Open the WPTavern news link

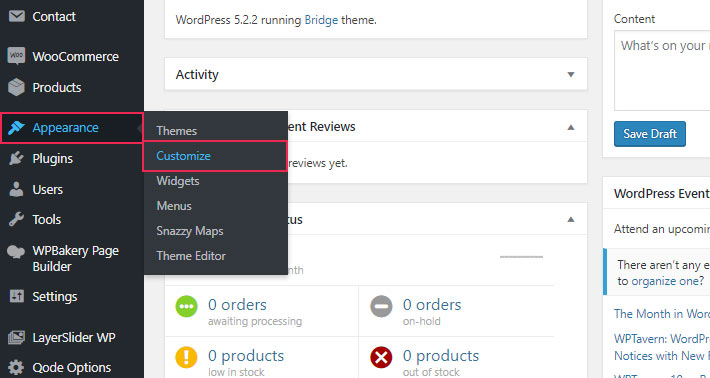coord(662,347)
